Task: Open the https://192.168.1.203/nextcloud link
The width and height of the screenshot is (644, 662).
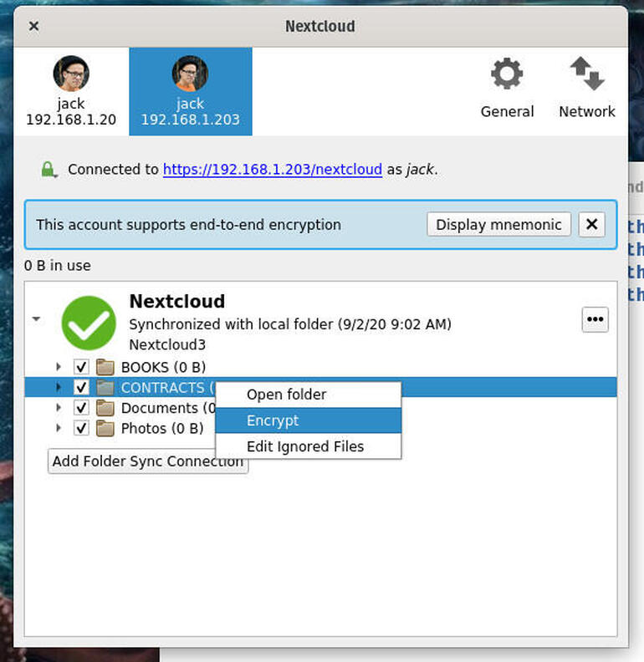Action: tap(273, 170)
